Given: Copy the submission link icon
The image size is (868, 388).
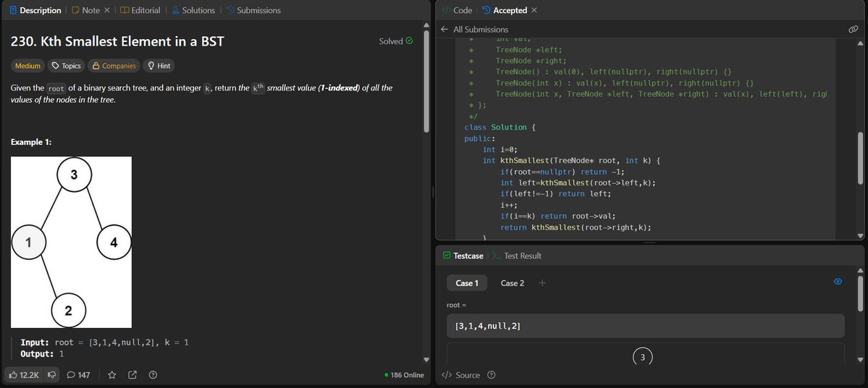Looking at the screenshot, I should [x=853, y=30].
